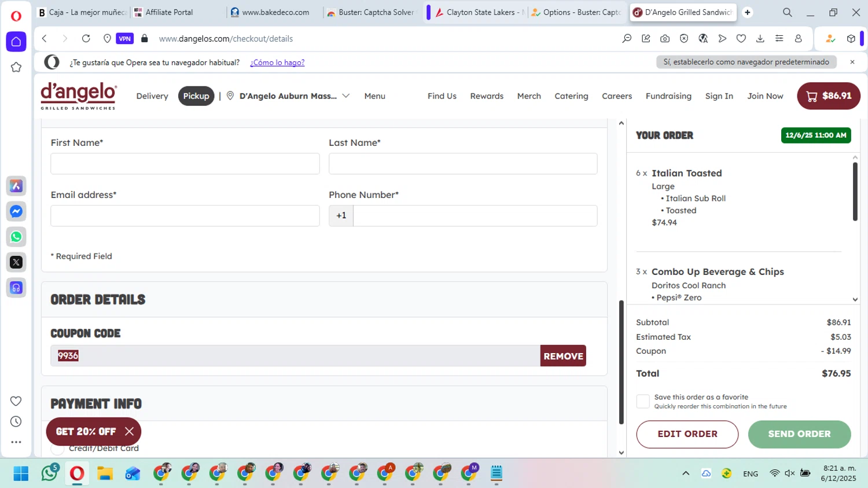Click the ¿Cómo lo hago? link
Screen dimensions: 868x488
pos(277,63)
